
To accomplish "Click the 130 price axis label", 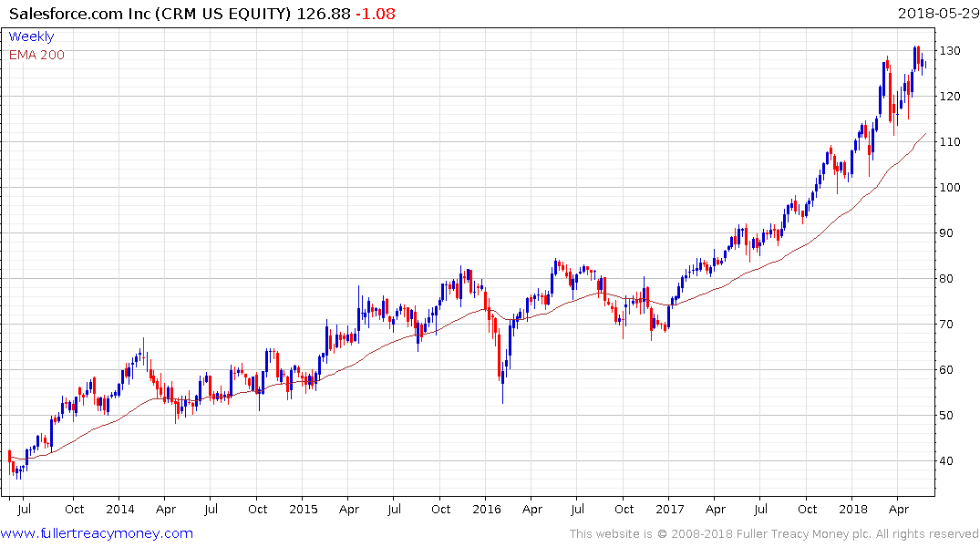I will pyautogui.click(x=950, y=51).
